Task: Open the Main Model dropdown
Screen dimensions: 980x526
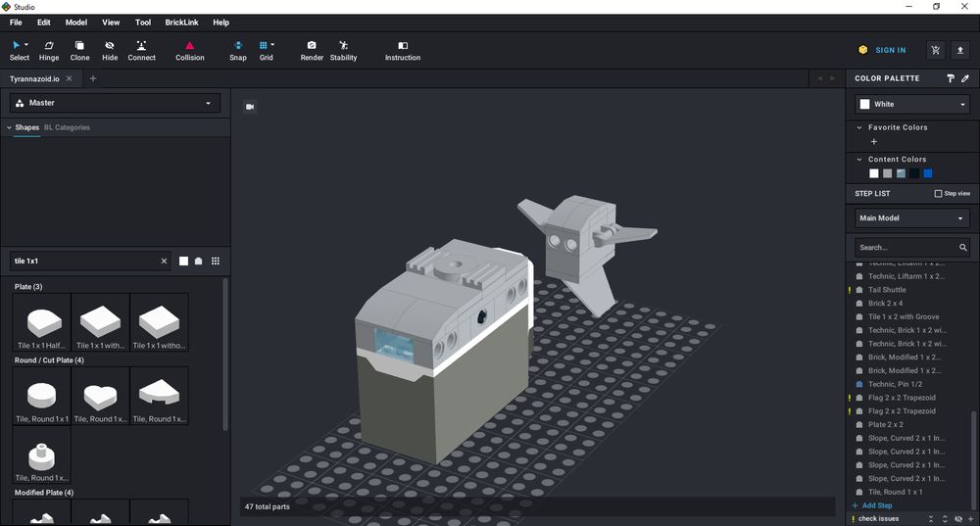Action: click(911, 218)
